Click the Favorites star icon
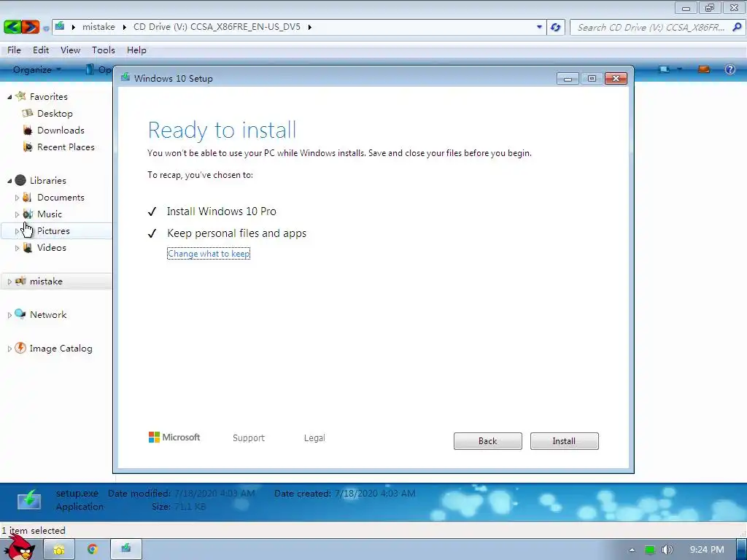Image resolution: width=747 pixels, height=560 pixels. tap(20, 96)
